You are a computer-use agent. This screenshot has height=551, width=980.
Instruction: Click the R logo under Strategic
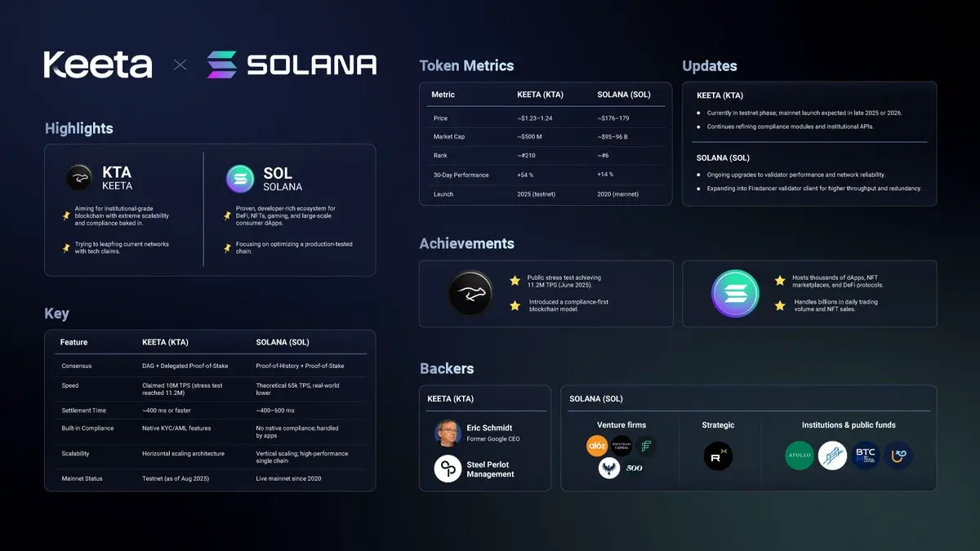click(x=718, y=455)
